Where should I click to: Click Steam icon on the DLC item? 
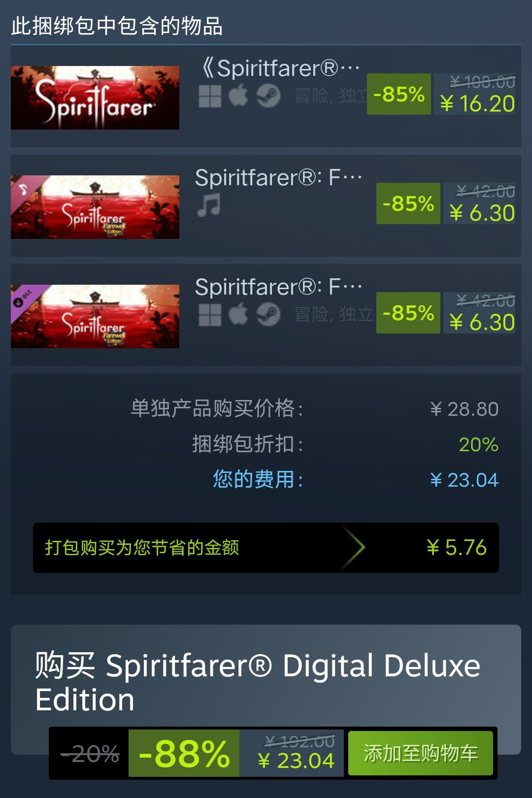coord(268,315)
